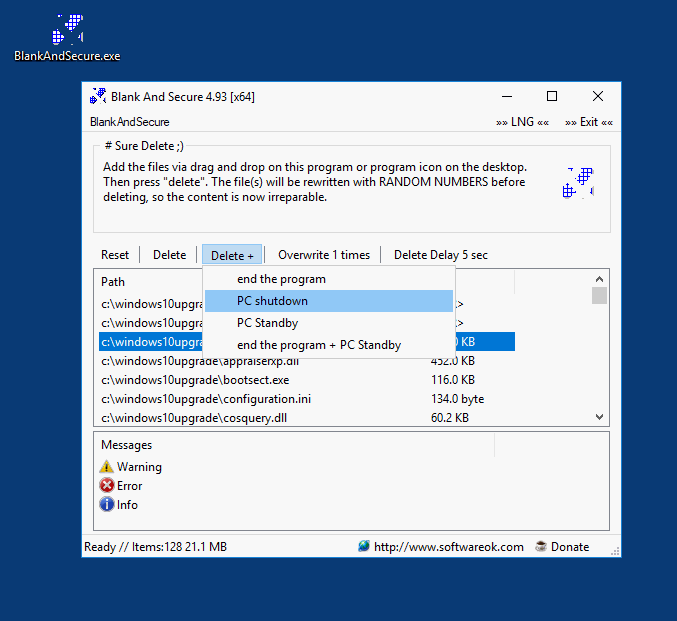Click the file list scroll up arrow
This screenshot has height=621, width=677.
(599, 279)
